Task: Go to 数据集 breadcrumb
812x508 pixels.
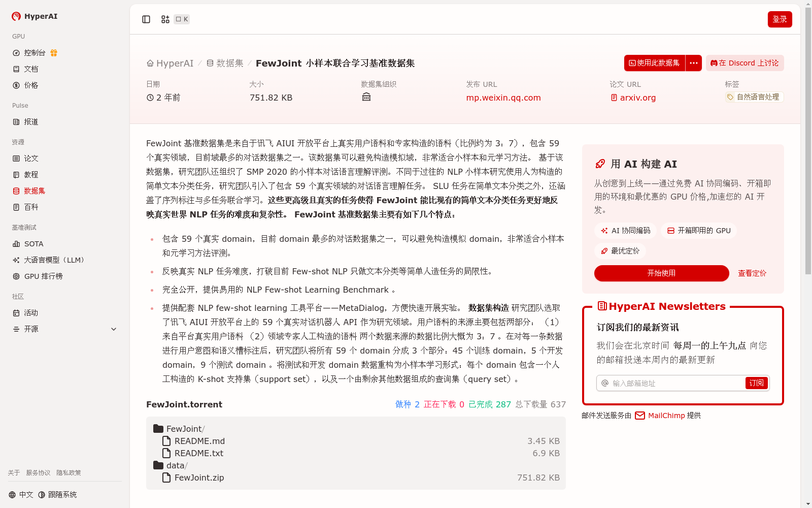Action: tap(225, 63)
